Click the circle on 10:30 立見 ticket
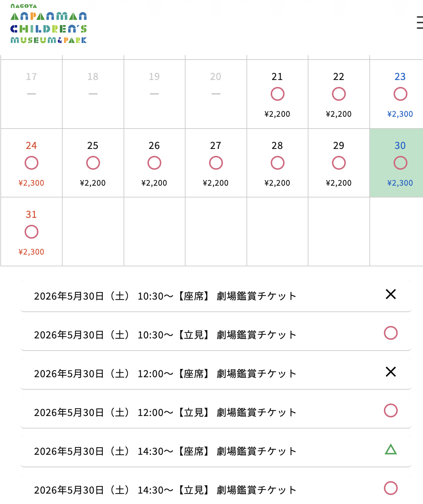The image size is (423, 504). tap(391, 333)
